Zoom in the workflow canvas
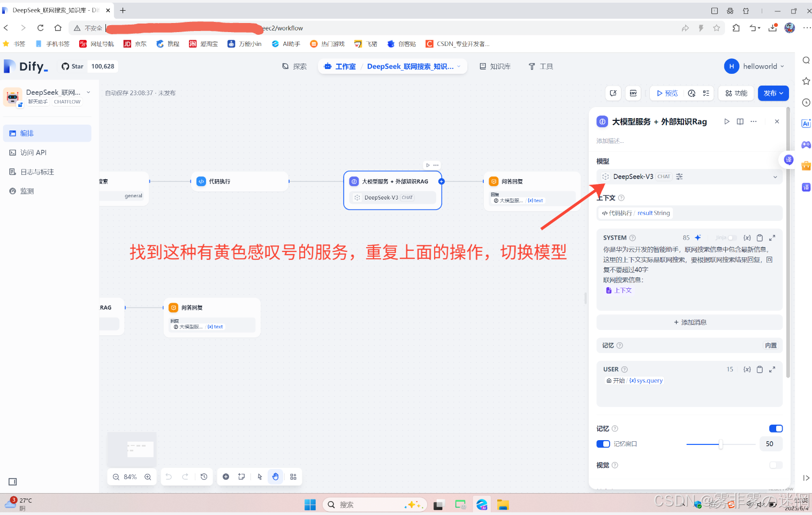This screenshot has height=515, width=812. (148, 477)
